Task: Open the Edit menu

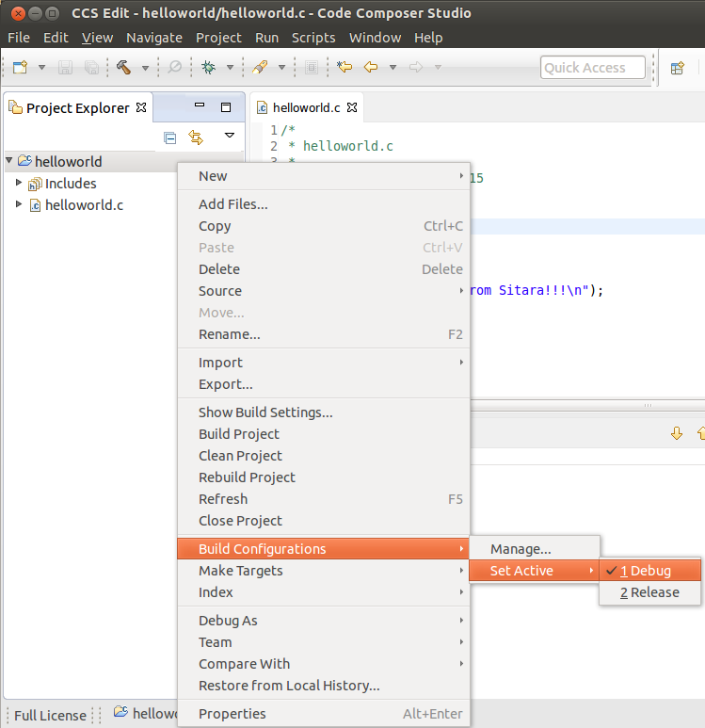Action: pos(56,38)
